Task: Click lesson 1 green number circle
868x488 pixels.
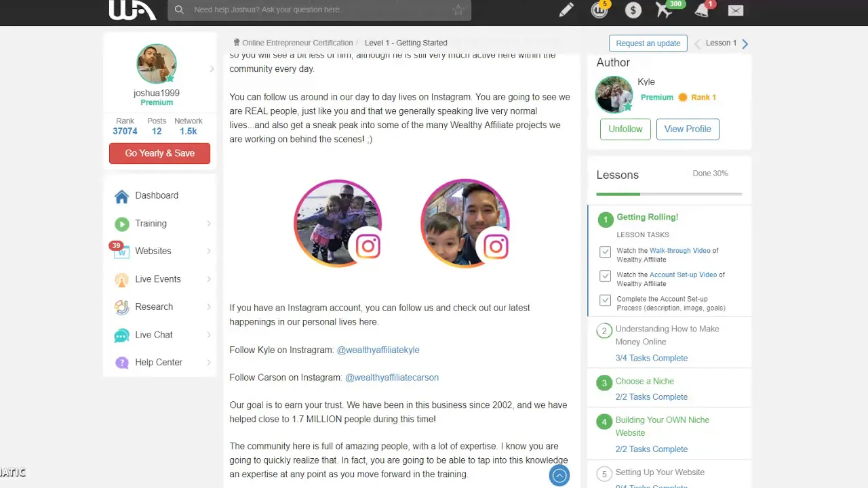Action: coord(604,219)
